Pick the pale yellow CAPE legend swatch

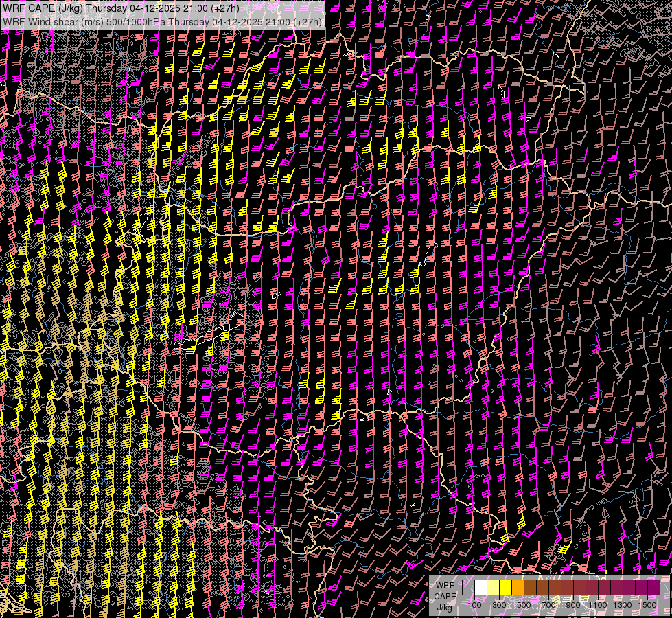coord(494,588)
